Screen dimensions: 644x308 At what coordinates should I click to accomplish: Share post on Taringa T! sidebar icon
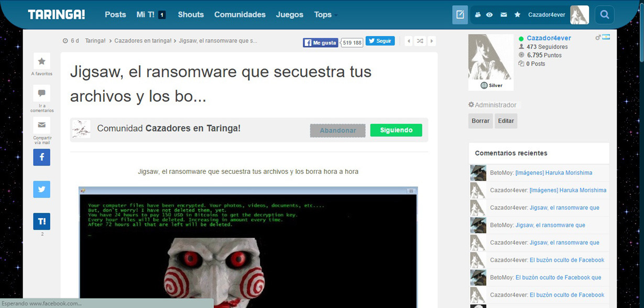point(42,222)
